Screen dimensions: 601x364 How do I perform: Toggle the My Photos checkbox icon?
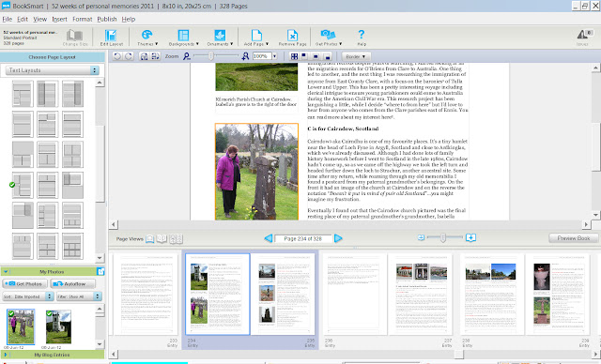point(100,271)
